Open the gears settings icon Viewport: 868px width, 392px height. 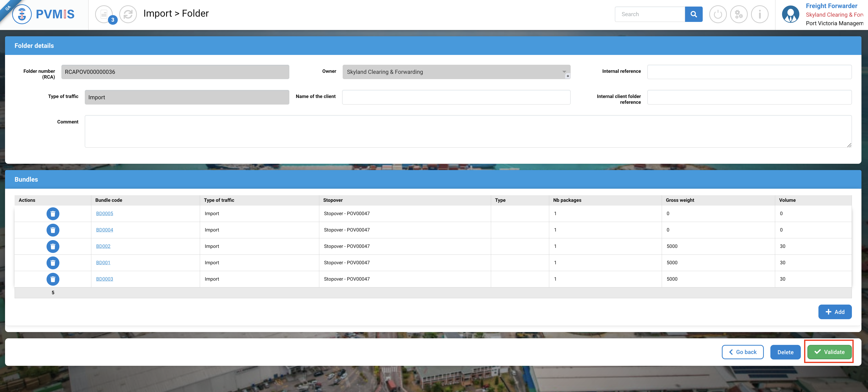click(739, 14)
